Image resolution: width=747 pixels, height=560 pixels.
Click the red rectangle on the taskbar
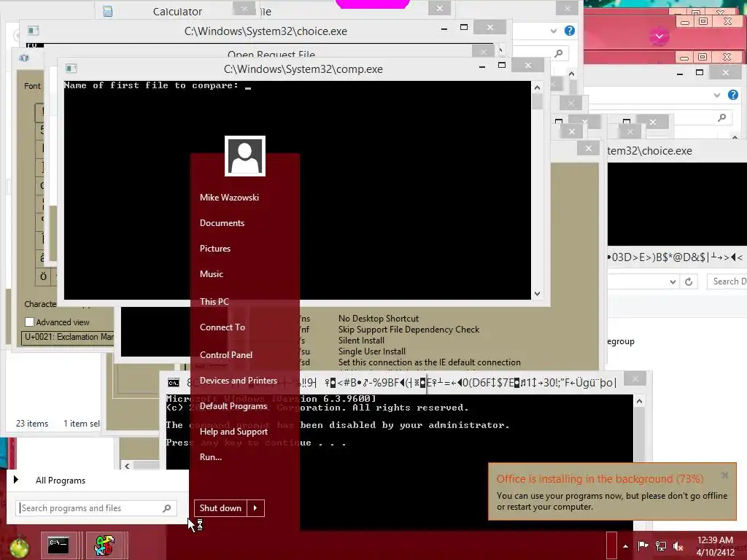pyautogui.click(x=612, y=545)
